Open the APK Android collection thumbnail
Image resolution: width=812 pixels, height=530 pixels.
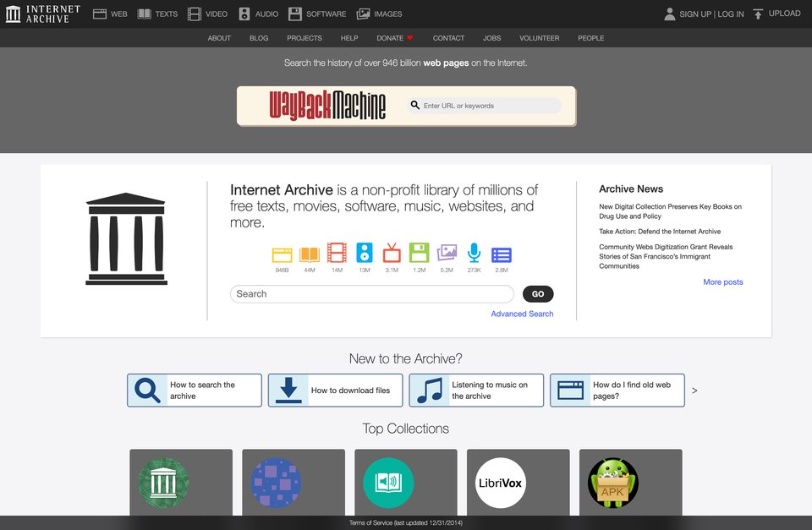[x=613, y=483]
